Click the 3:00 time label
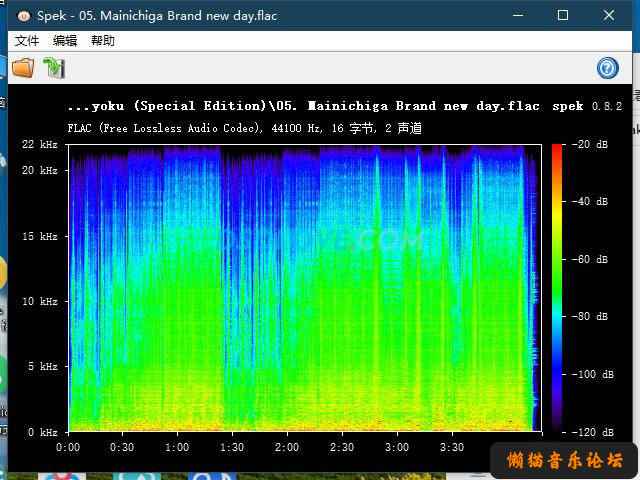Screen dimensions: 640x480 click(x=397, y=447)
